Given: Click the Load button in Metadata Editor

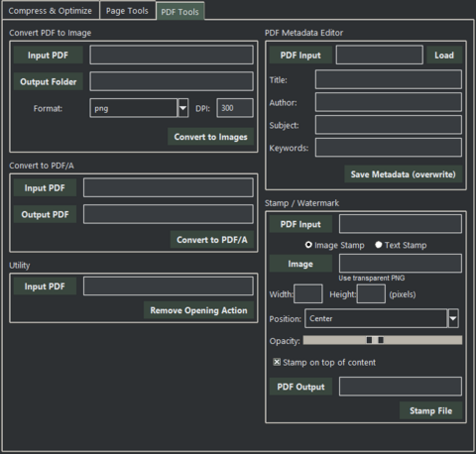Looking at the screenshot, I should [x=444, y=55].
